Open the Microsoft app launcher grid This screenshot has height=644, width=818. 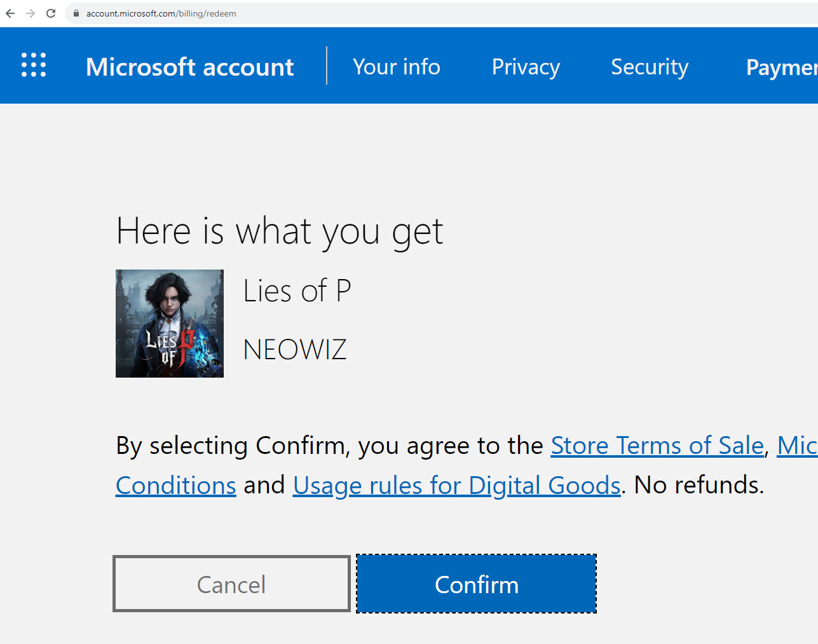(x=34, y=65)
